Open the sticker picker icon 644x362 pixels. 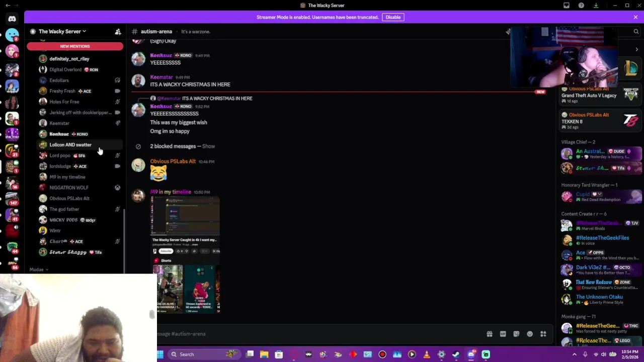coord(516,334)
